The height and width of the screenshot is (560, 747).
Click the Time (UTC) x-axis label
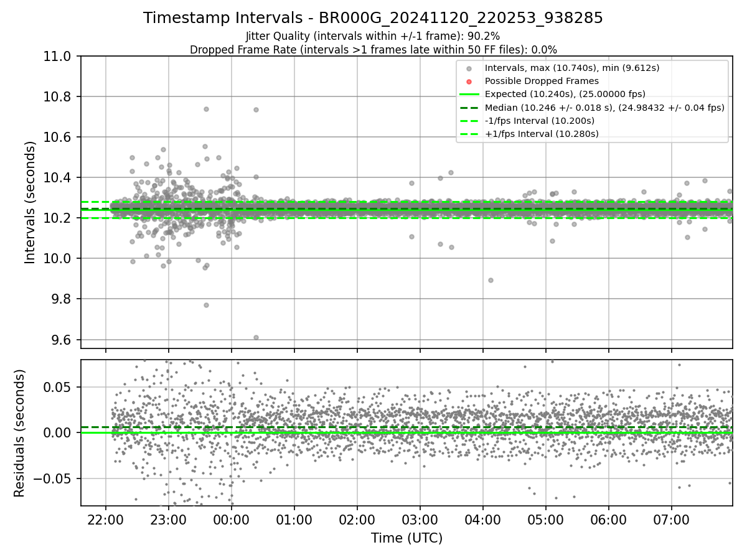click(406, 538)
